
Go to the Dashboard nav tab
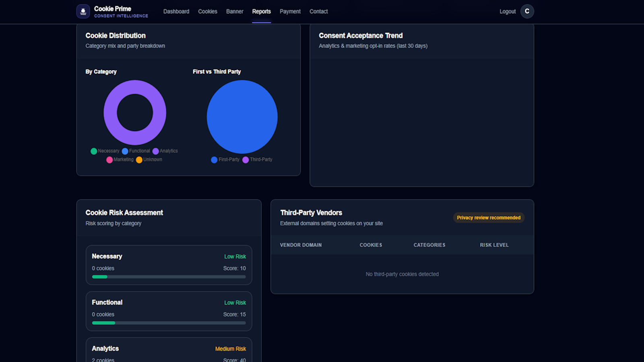[x=176, y=11]
